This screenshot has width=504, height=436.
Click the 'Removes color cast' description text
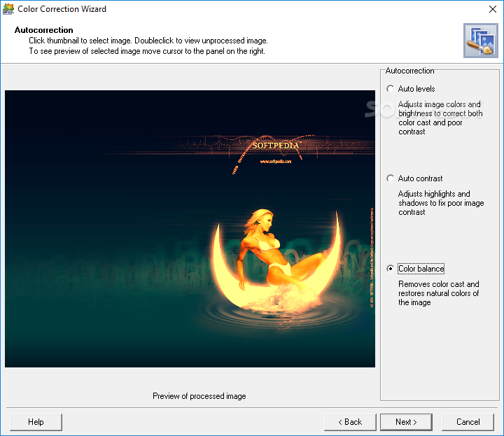[439, 293]
